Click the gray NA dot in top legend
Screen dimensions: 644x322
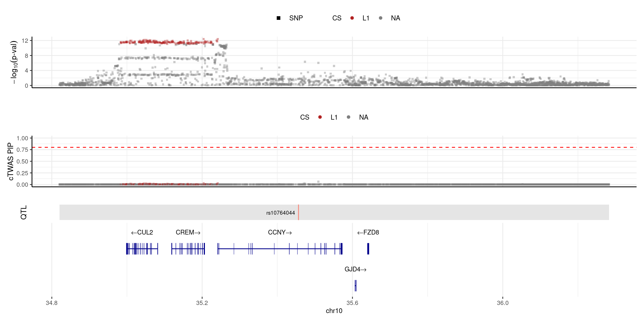(380, 18)
